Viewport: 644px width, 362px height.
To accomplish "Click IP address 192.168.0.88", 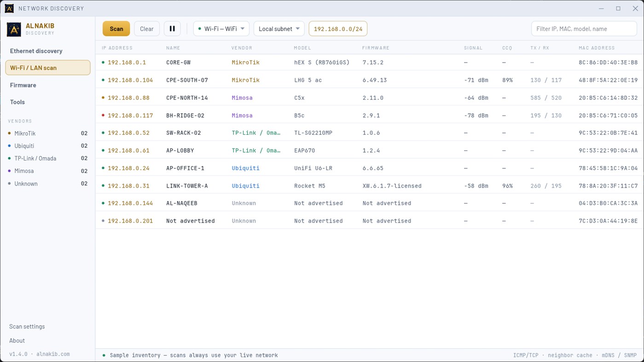I will pos(128,98).
